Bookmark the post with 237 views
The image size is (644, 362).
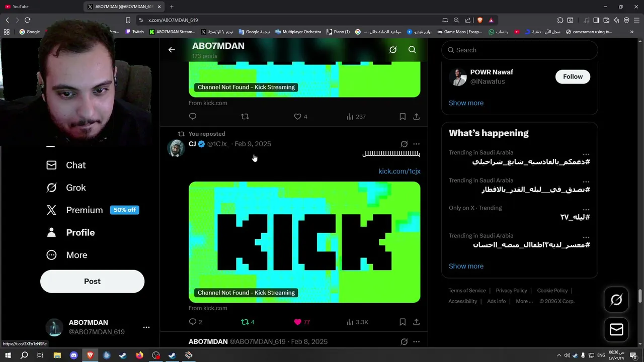point(403,116)
